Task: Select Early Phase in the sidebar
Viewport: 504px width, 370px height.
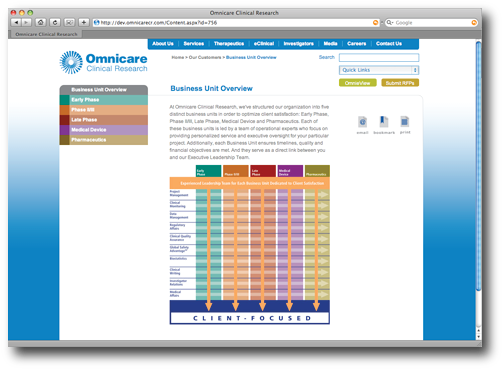Action: click(x=104, y=100)
